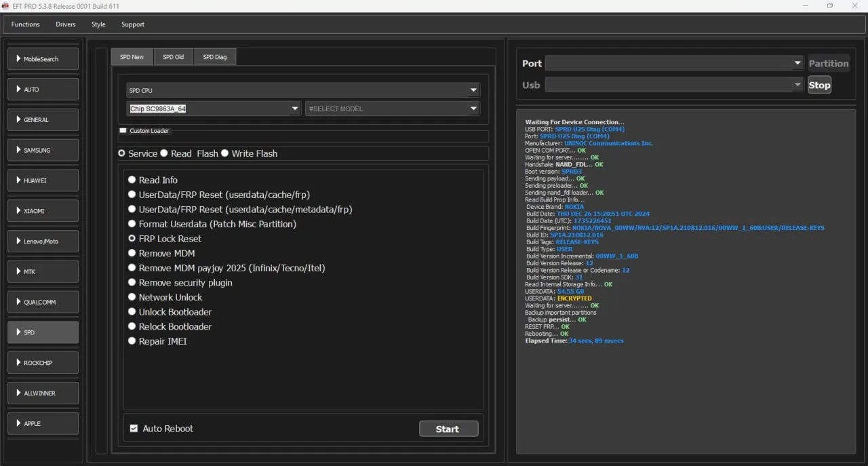The height and width of the screenshot is (466, 868).
Task: Click the Stop button beside Usb
Action: click(x=819, y=85)
